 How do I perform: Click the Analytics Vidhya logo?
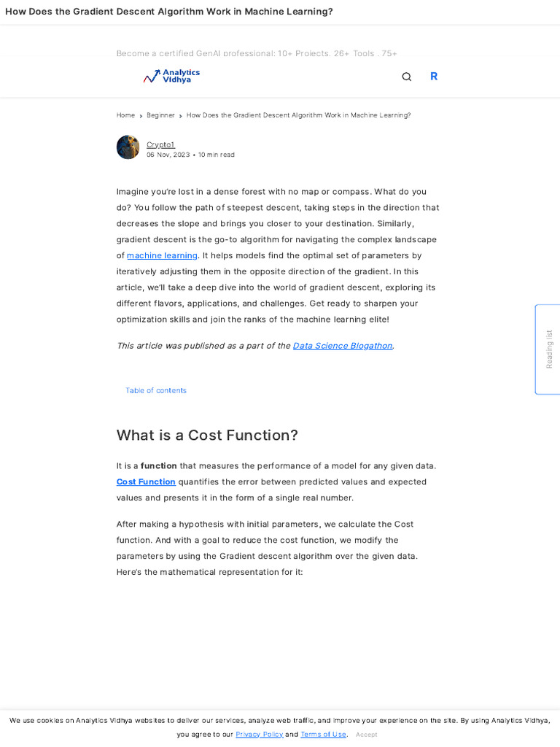click(x=171, y=77)
